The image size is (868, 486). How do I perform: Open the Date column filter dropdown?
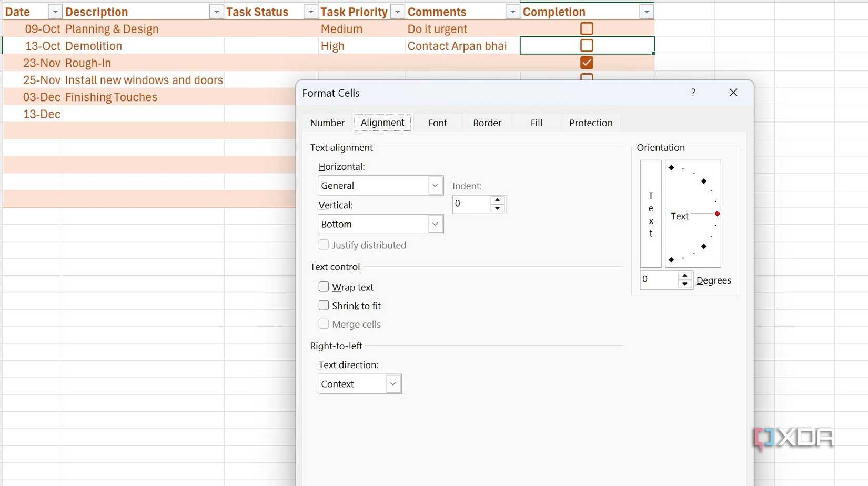tap(55, 11)
